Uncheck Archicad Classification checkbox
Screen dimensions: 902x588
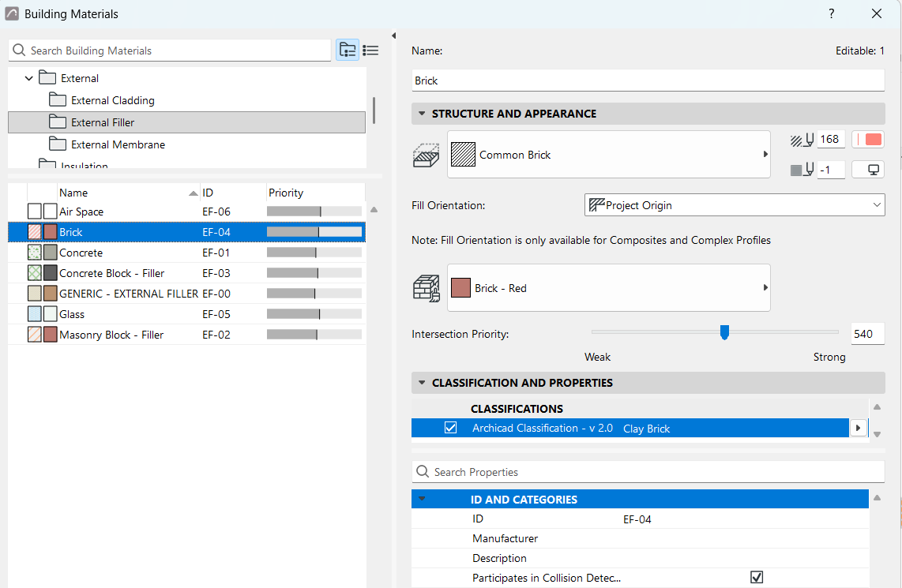(450, 428)
